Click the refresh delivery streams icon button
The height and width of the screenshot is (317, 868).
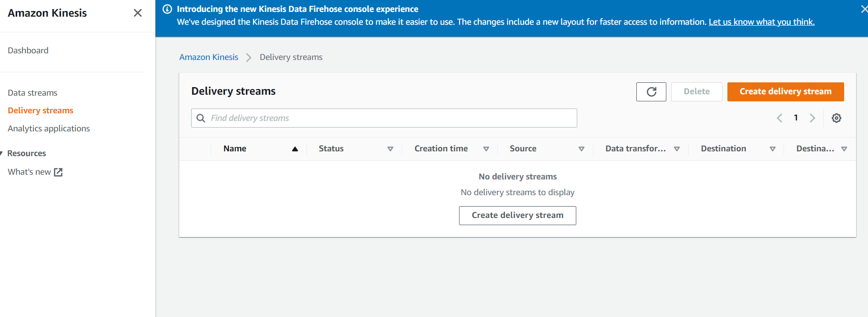(x=651, y=92)
